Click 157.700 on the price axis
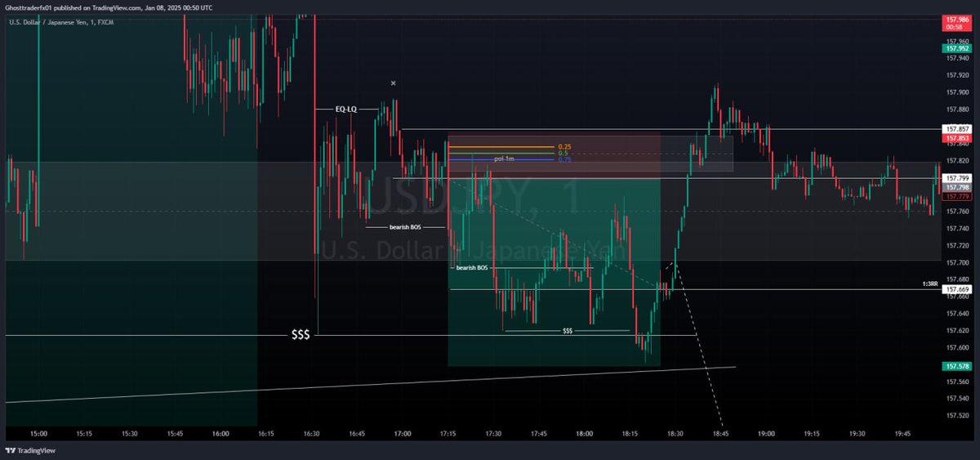 tap(957, 262)
